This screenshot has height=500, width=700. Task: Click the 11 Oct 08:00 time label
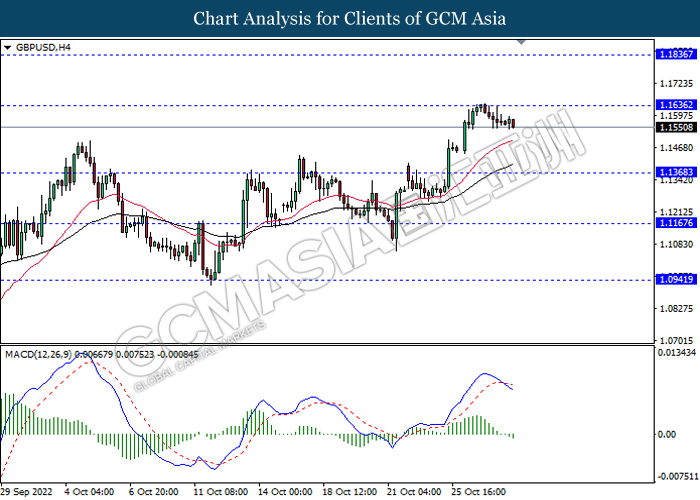pos(221,492)
